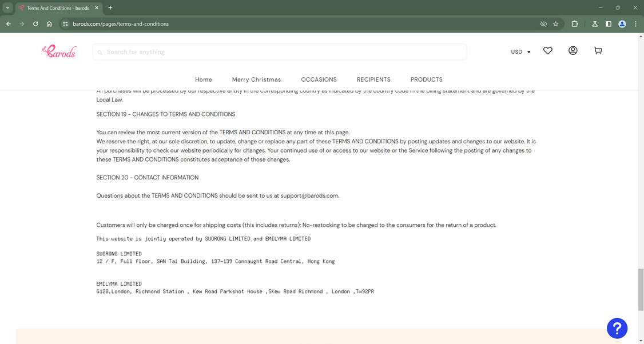Screen dimensions: 644x344
Task: Reload the current page
Action: click(x=35, y=24)
